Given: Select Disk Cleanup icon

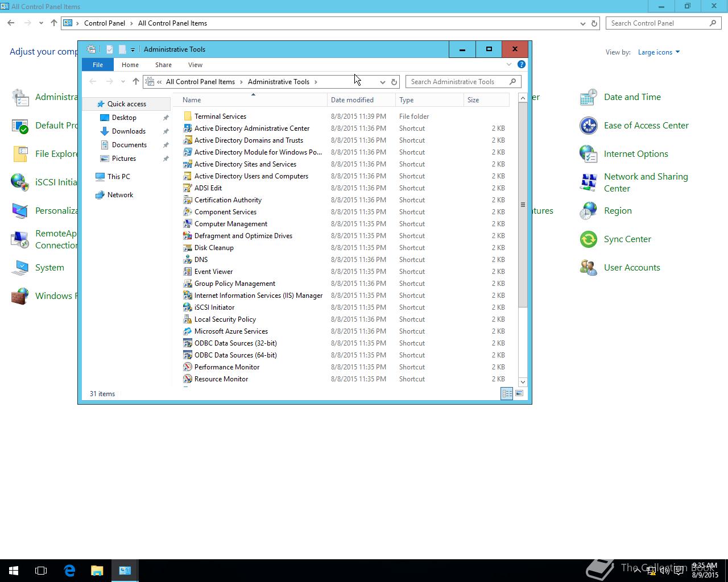Looking at the screenshot, I should click(x=187, y=248).
